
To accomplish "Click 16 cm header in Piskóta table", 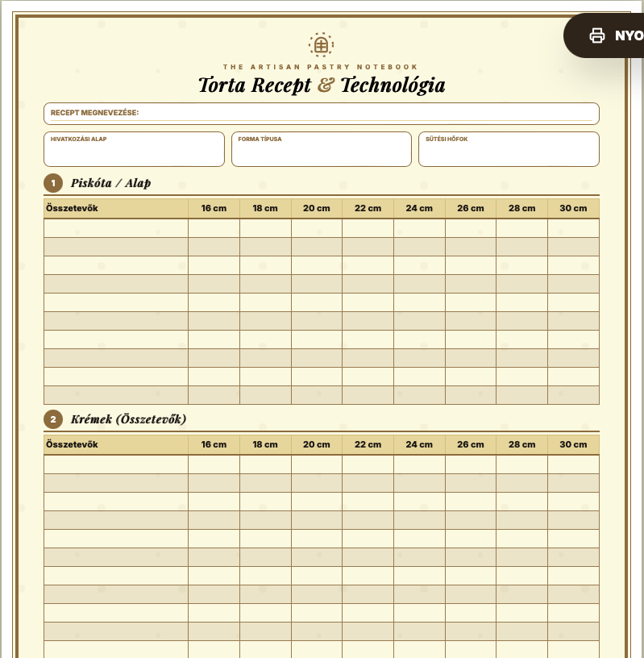I will pyautogui.click(x=214, y=208).
